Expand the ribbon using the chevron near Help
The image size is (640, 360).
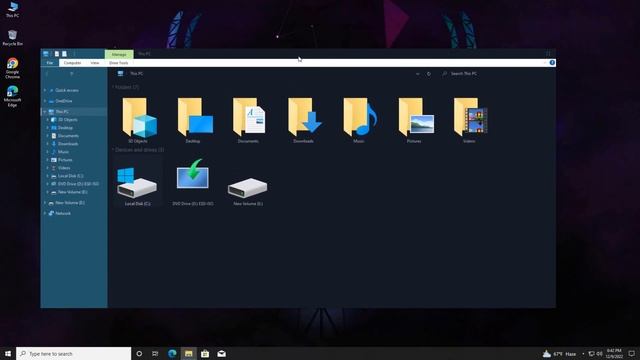(544, 62)
